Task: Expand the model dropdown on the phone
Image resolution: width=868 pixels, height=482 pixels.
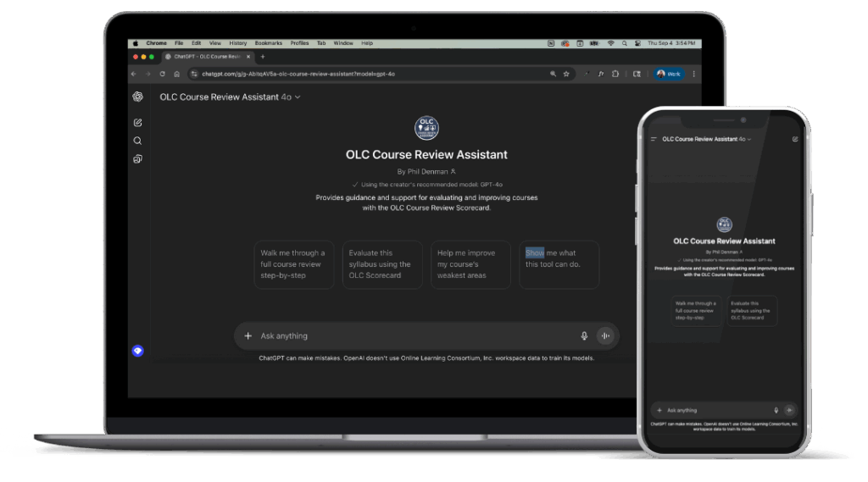Action: click(x=706, y=139)
